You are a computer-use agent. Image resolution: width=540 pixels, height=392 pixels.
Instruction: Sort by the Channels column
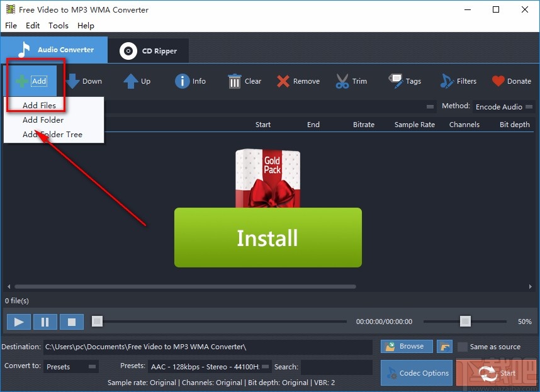464,125
